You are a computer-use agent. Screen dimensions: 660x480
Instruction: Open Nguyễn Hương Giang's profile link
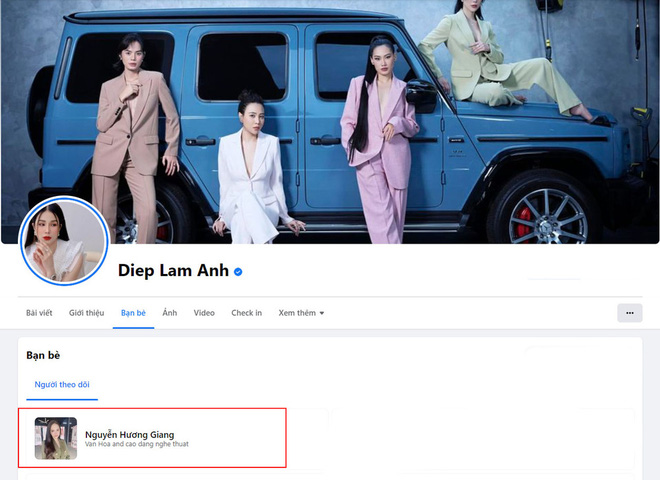tap(130, 435)
